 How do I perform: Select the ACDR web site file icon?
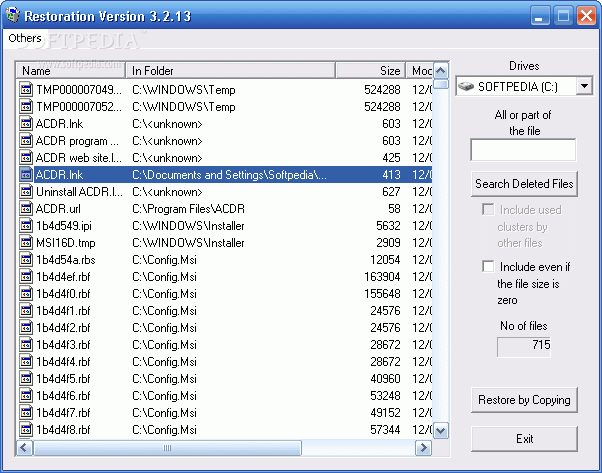click(x=26, y=158)
